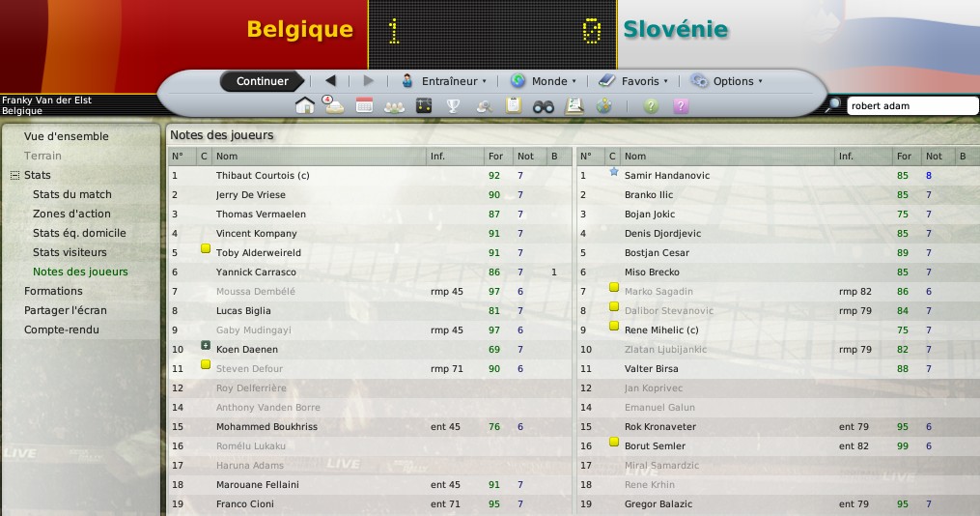980x516 pixels.
Task: Open the binoculars scouting icon
Action: click(544, 107)
